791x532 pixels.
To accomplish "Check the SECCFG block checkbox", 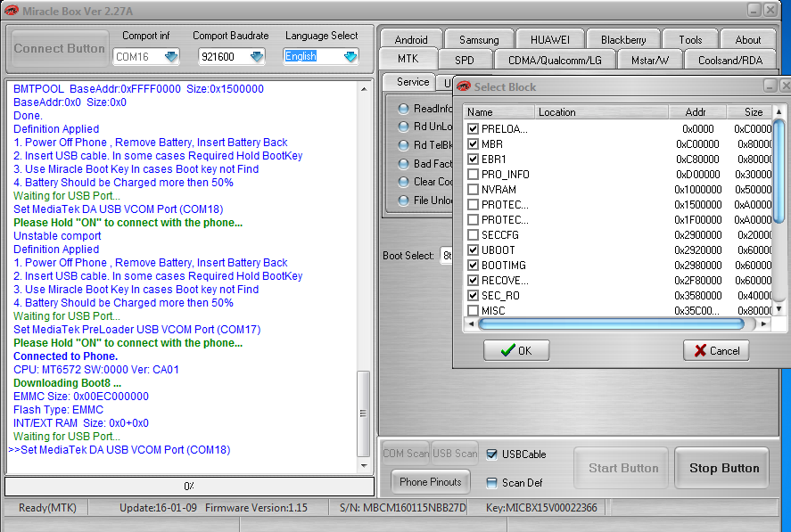I will [x=473, y=234].
